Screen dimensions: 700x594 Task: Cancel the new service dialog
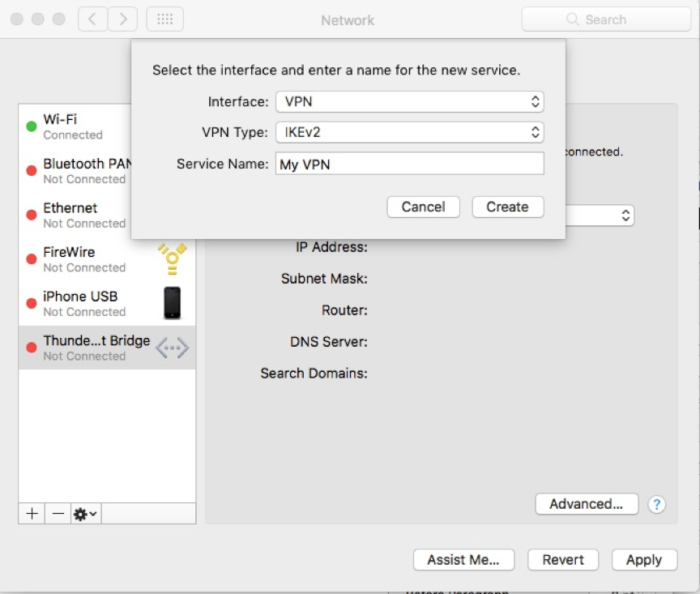coord(423,207)
